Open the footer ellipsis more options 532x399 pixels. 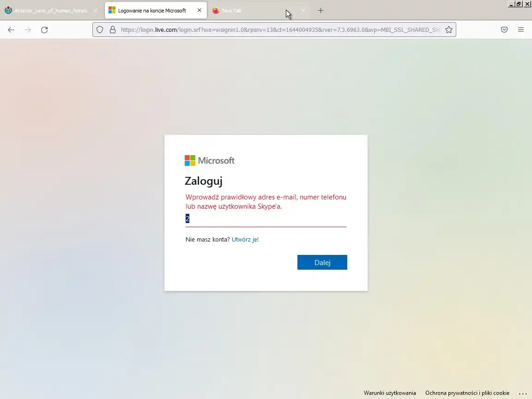pos(523,393)
